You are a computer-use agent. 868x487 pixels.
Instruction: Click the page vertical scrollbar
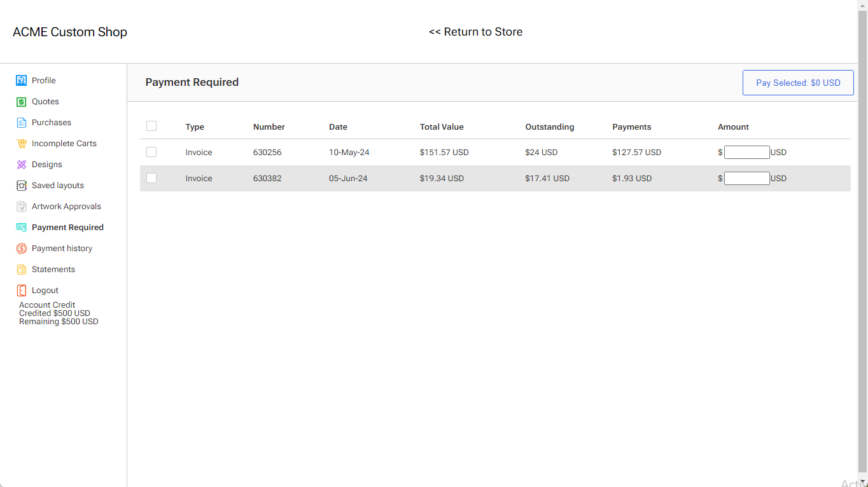[x=862, y=242]
